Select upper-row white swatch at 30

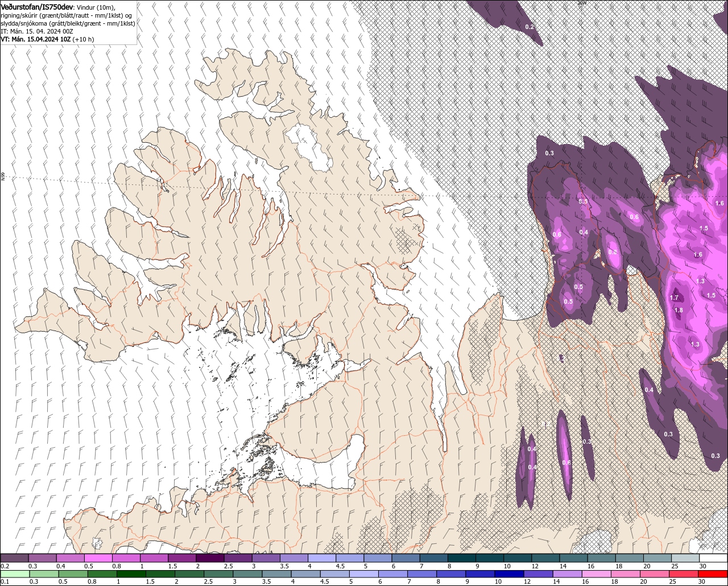[x=714, y=558]
